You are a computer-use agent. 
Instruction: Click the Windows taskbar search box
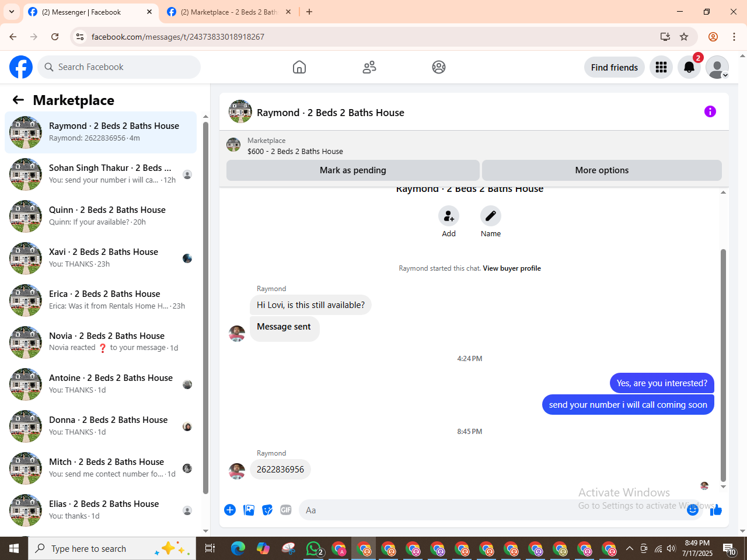[x=111, y=548]
